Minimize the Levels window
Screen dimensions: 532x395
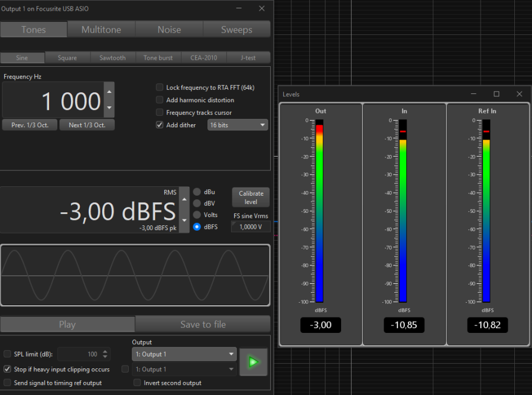[x=473, y=94]
